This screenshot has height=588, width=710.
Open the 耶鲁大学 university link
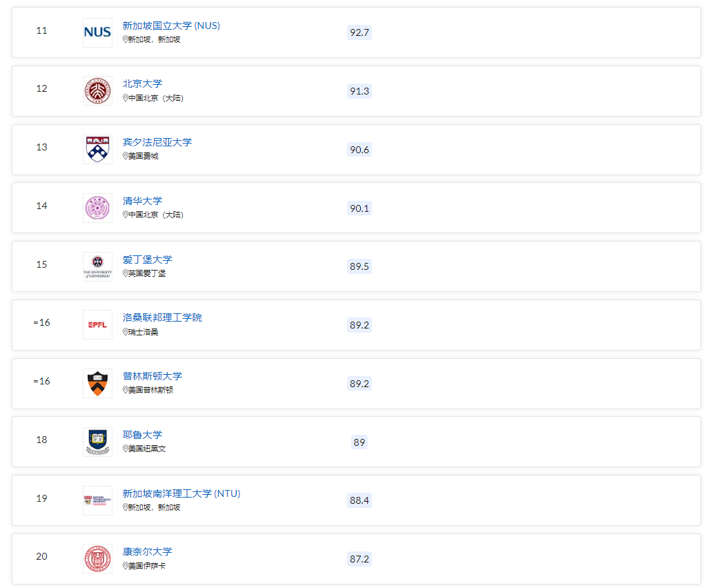click(x=142, y=435)
